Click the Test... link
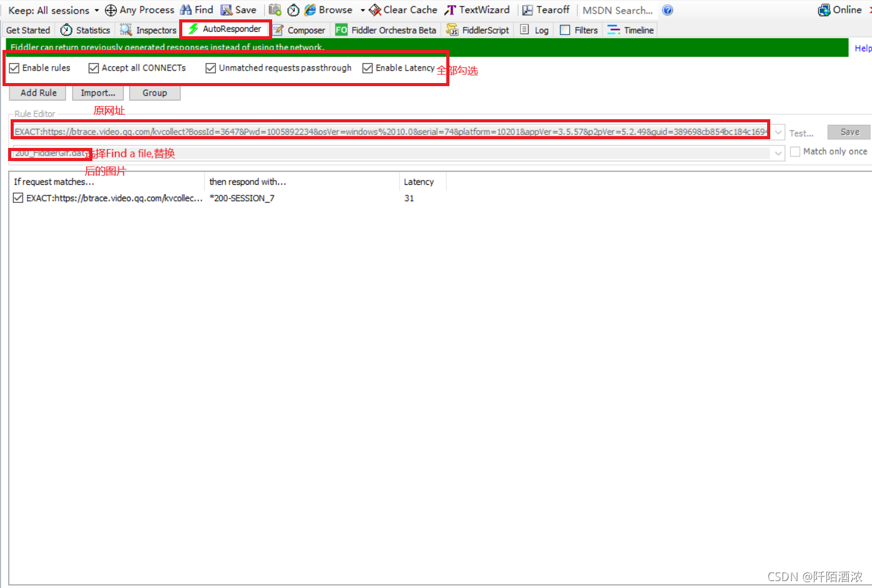Image resolution: width=872 pixels, height=588 pixels. click(x=801, y=133)
